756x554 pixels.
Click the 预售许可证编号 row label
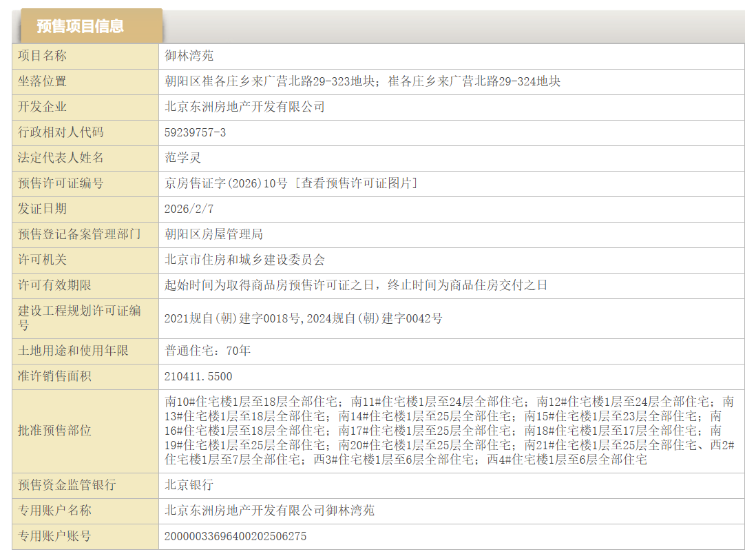tap(61, 183)
